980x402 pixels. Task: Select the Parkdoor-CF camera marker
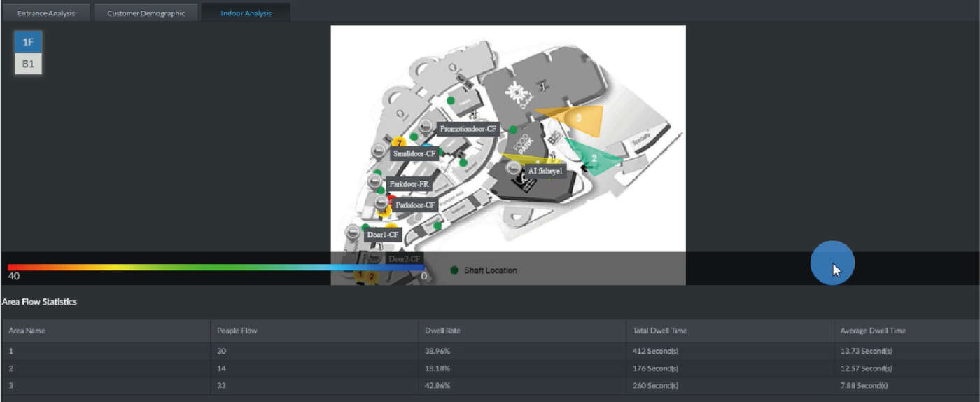click(x=381, y=203)
